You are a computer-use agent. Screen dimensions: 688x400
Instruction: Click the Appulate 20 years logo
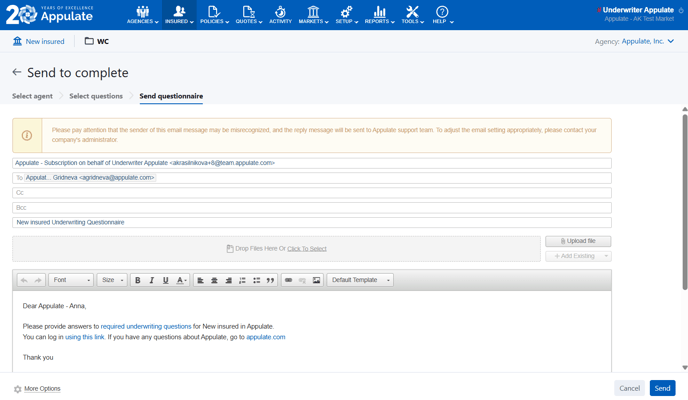tap(49, 14)
